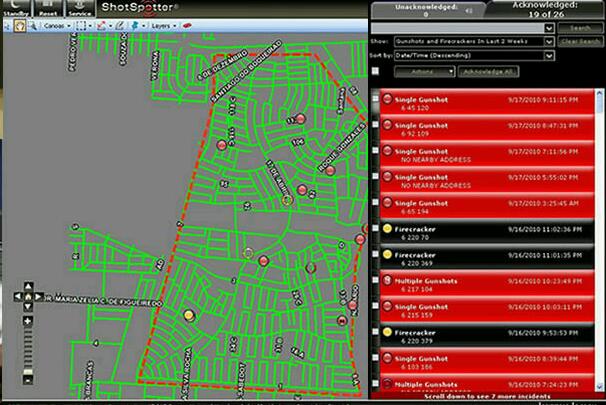Select the 7:24:23 PM Multiple Gunshots row

(487, 385)
